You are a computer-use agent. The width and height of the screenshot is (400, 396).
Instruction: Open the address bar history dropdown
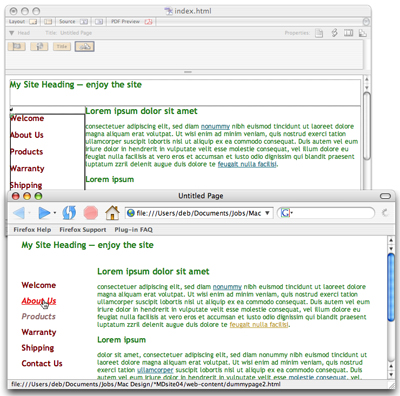(267, 213)
